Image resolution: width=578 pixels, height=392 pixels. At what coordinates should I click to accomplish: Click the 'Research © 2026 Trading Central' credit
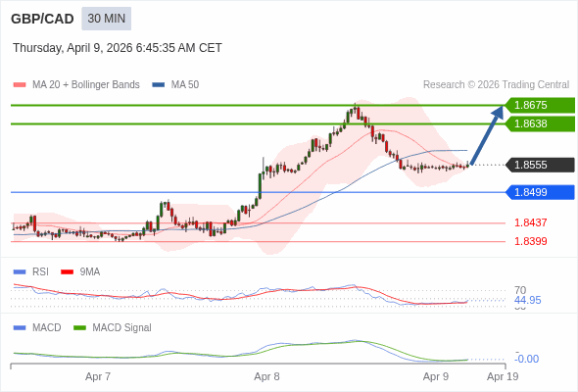(x=496, y=85)
